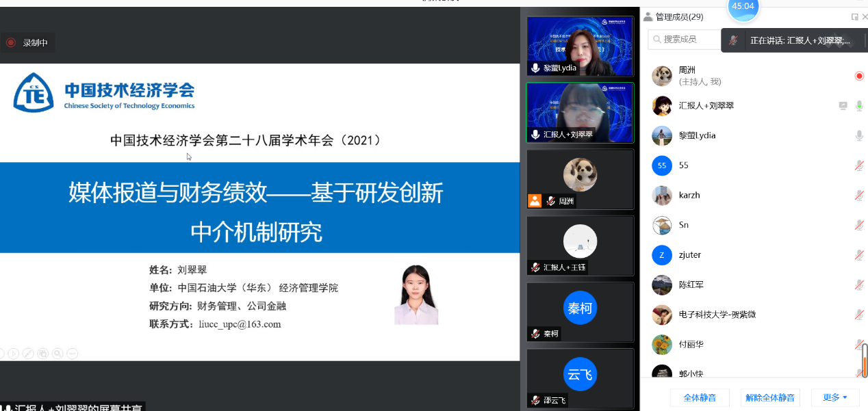Click the member list scrollbar

[x=865, y=360]
